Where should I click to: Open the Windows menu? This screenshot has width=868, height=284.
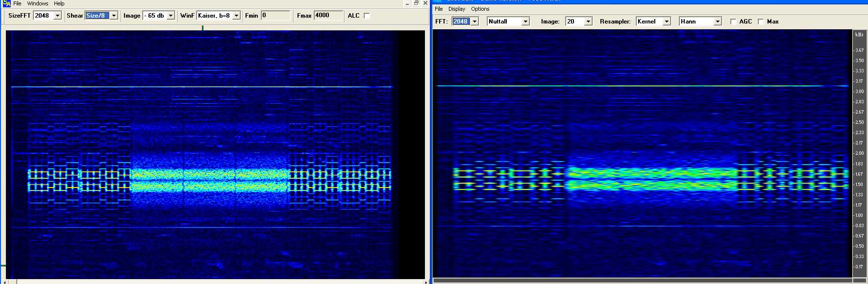(38, 3)
